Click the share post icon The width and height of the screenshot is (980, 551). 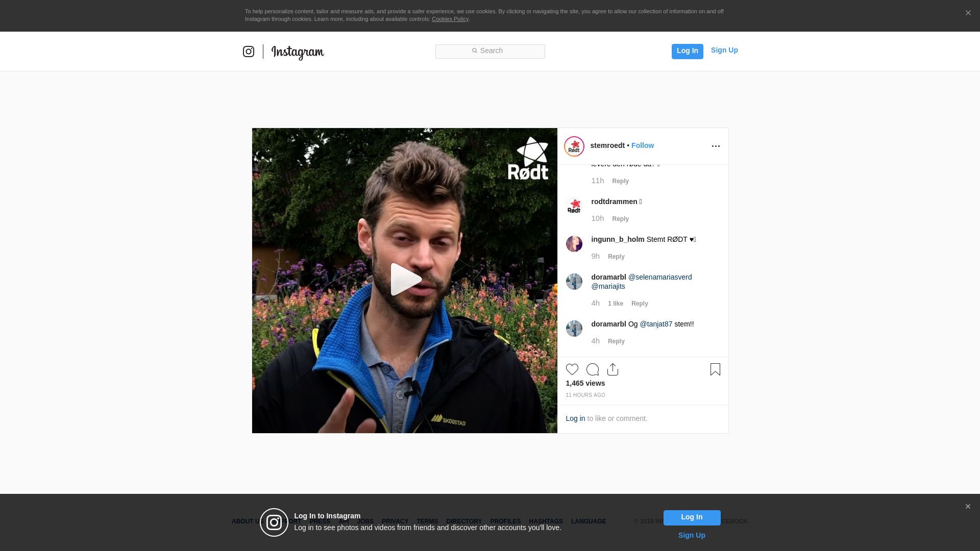612,369
